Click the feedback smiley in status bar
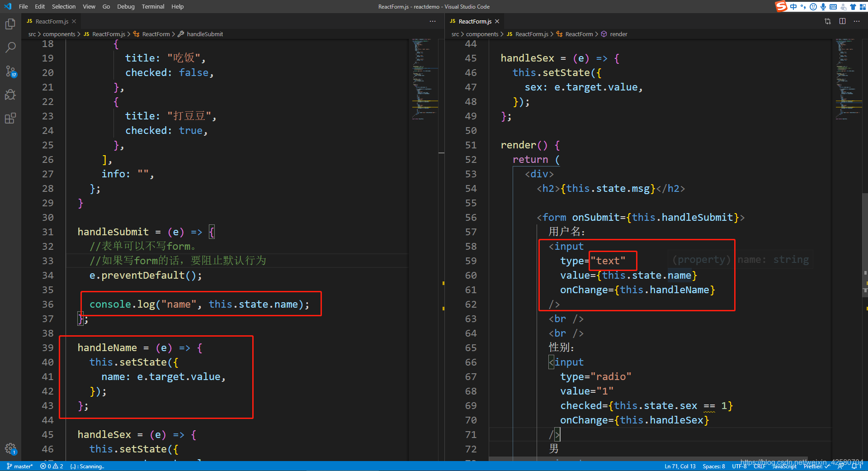This screenshot has height=471, width=868. pos(840,466)
